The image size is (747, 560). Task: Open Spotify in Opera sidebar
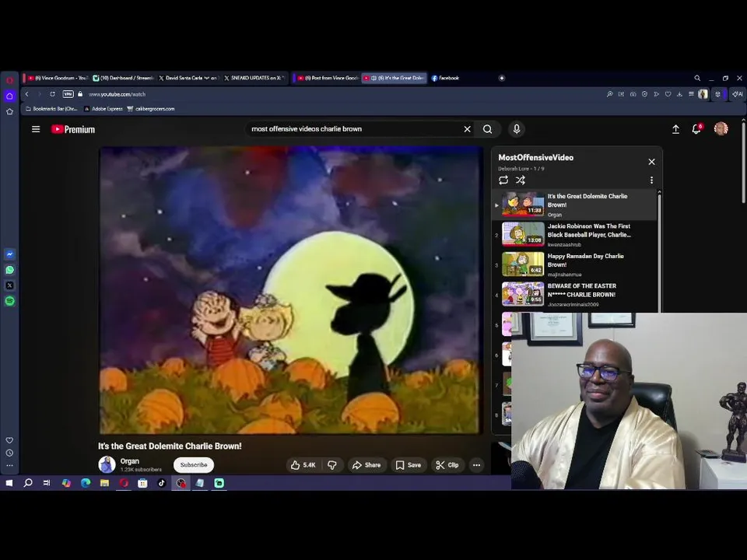(9, 301)
